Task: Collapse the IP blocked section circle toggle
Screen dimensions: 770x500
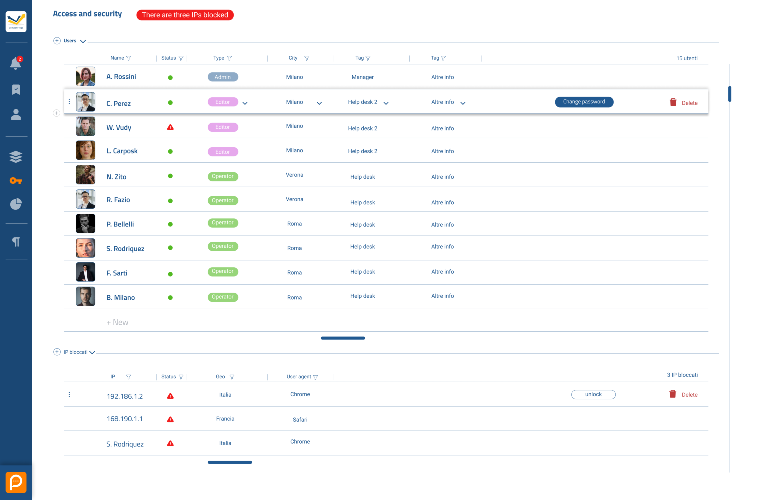Action: (56, 352)
